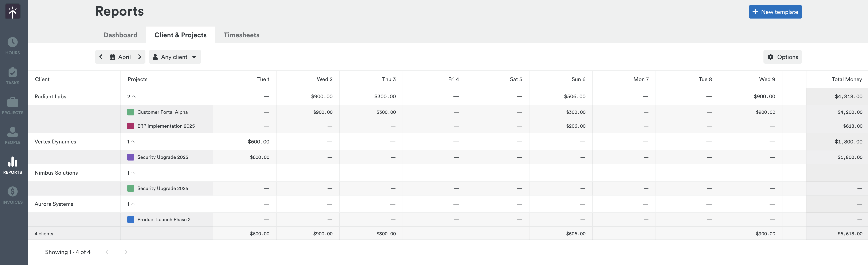Switch to the Dashboard tab
868x265 pixels.
[120, 35]
